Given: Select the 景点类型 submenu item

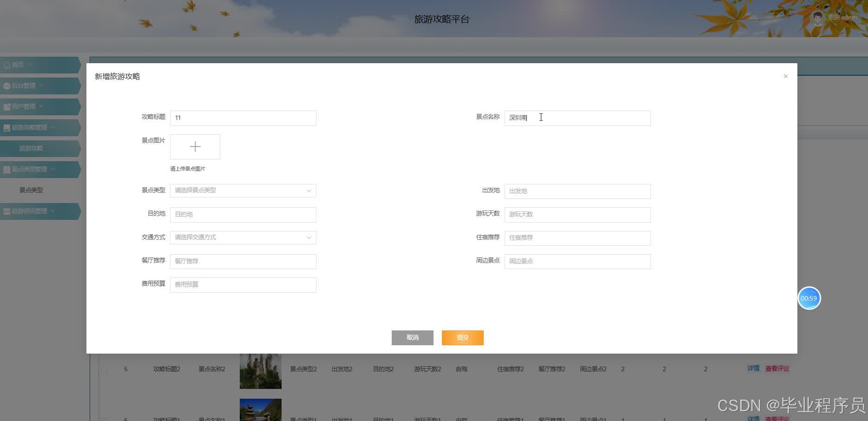Looking at the screenshot, I should [x=31, y=190].
